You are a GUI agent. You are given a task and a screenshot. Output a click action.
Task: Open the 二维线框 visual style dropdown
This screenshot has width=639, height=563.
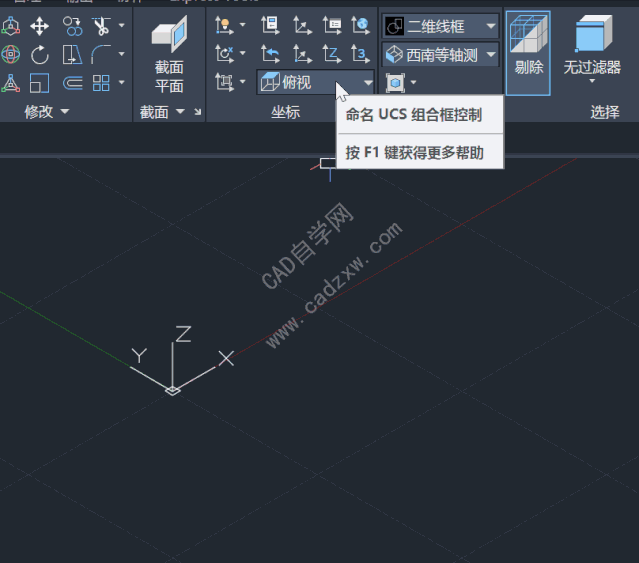click(440, 26)
